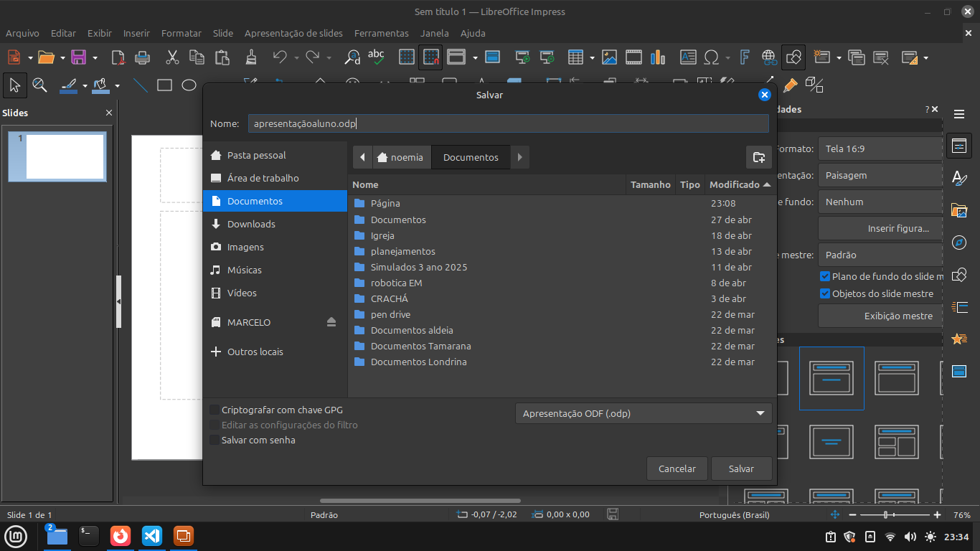Open the Paisagem orientation dropdown
Screen dimensions: 980x551
(880, 175)
